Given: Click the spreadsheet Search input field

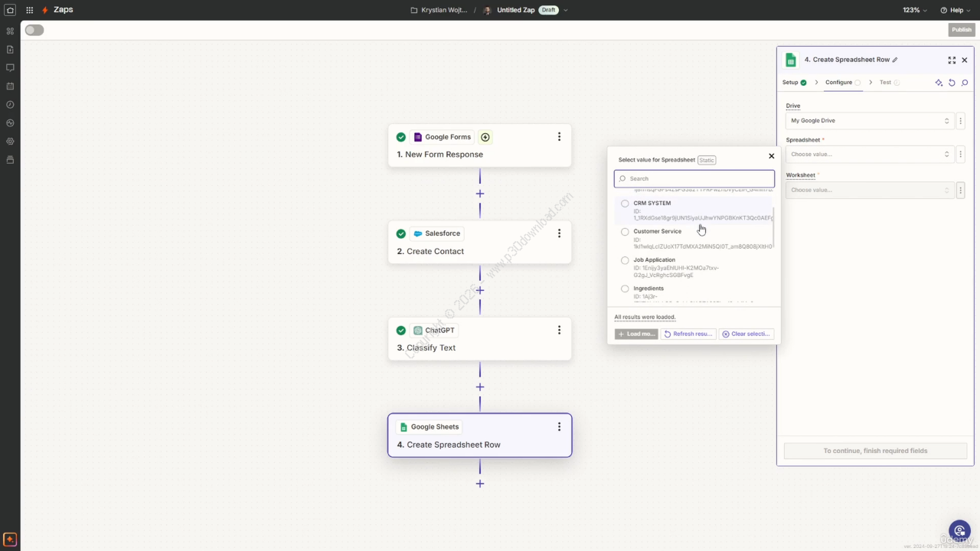Looking at the screenshot, I should pos(694,179).
